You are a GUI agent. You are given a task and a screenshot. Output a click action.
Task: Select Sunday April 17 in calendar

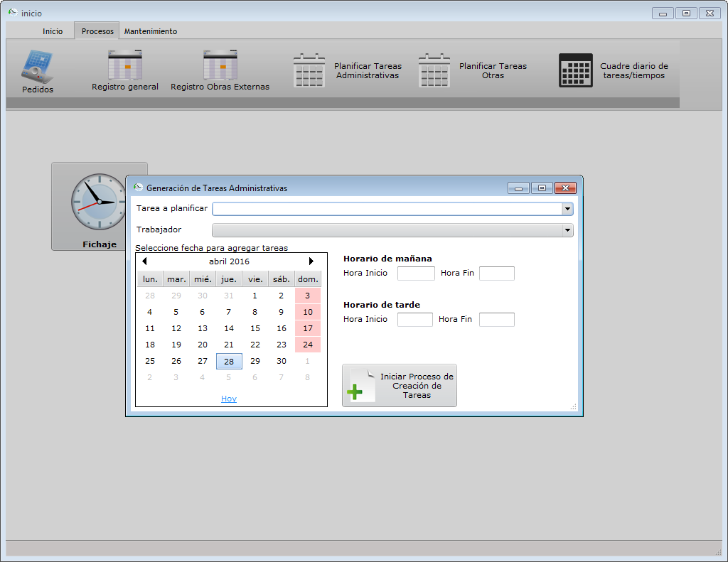tap(307, 328)
